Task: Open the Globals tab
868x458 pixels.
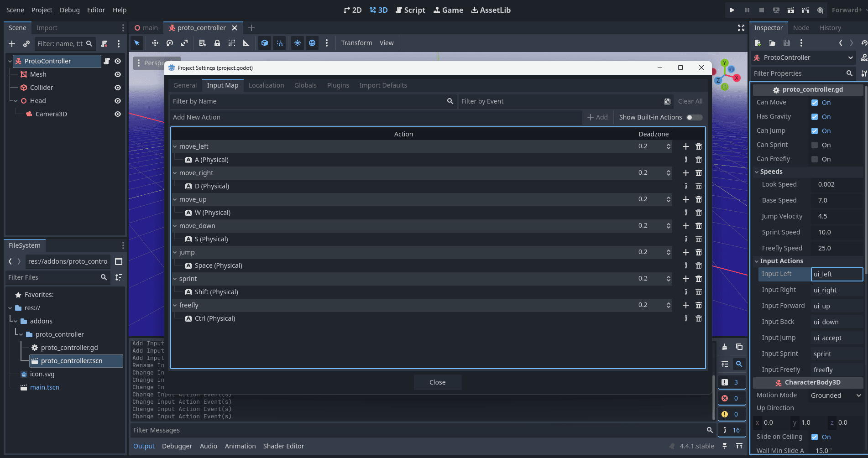Action: click(x=305, y=85)
